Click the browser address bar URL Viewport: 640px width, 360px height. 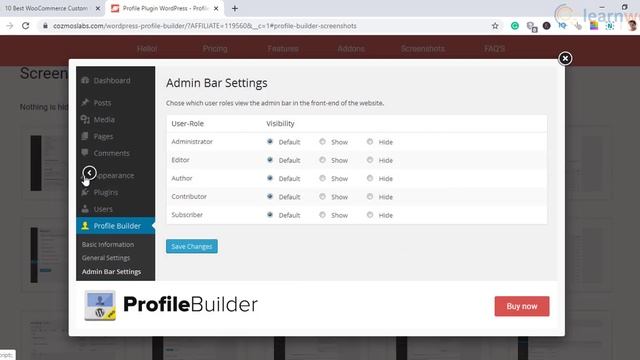point(204,26)
